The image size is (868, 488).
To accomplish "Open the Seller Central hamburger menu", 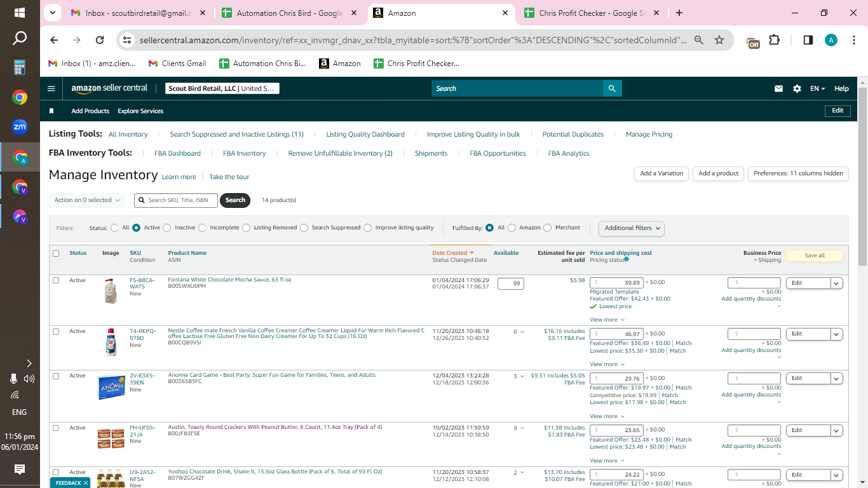I will (51, 88).
